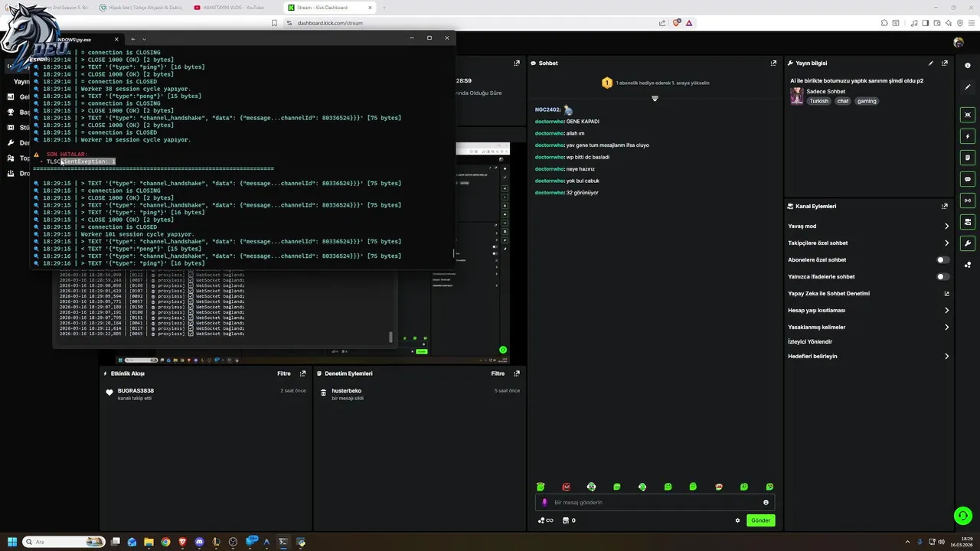The image size is (980, 551).
Task: Show hidden system tray icons chevron
Action: pos(908,542)
